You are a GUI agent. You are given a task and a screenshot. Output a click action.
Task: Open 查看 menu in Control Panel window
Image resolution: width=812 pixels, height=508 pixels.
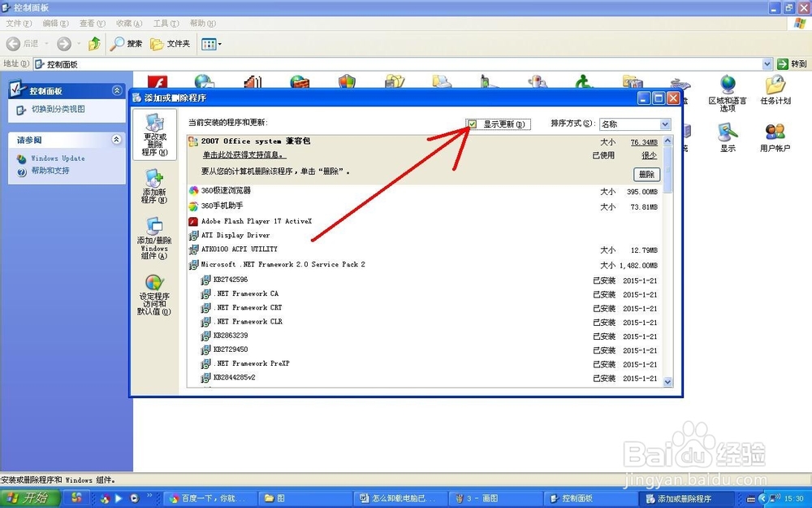(x=93, y=24)
